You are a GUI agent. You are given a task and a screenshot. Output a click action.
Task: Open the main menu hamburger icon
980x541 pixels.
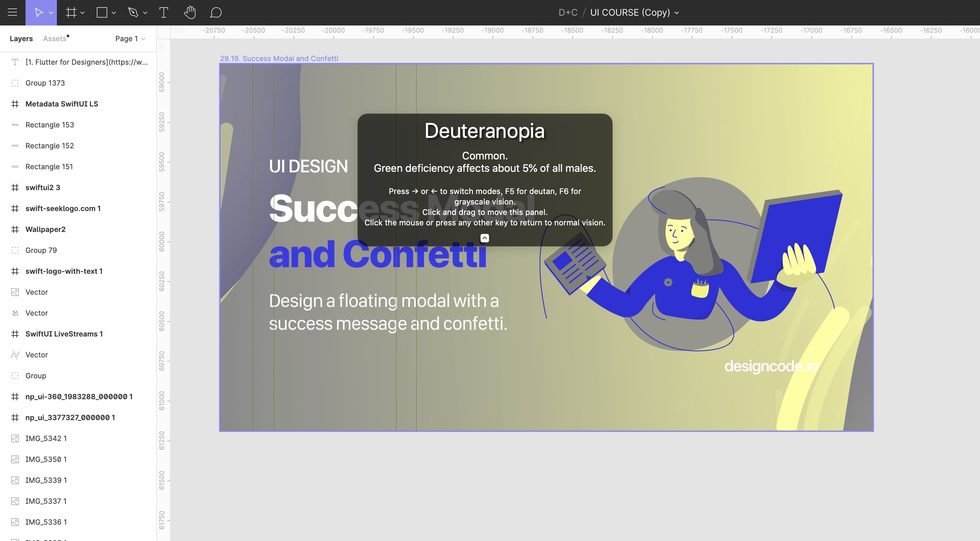pyautogui.click(x=12, y=12)
